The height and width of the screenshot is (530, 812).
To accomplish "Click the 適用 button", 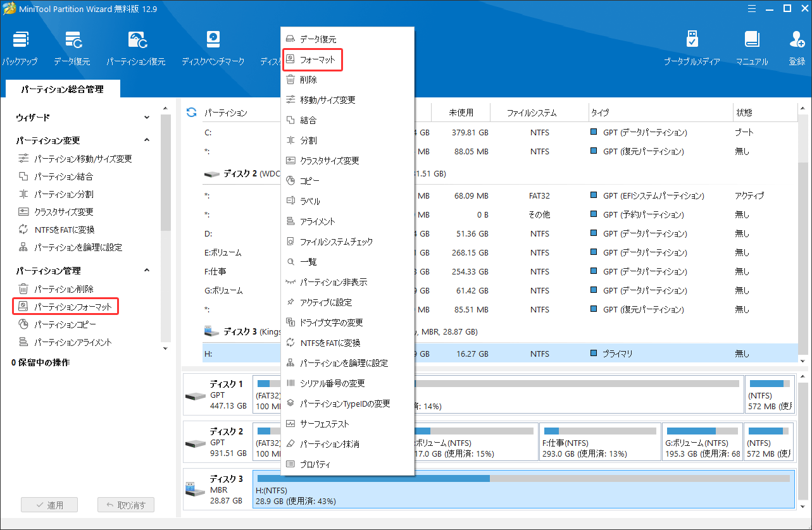I will click(49, 505).
